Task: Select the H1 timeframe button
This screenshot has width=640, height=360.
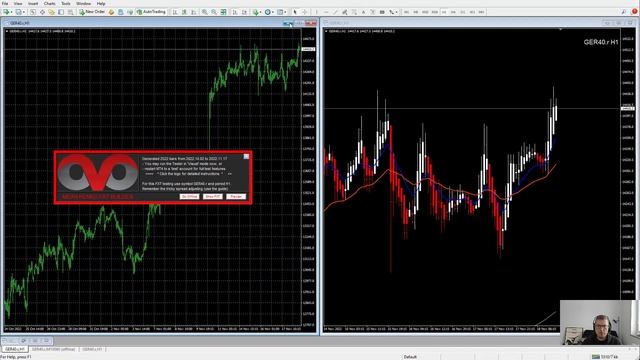Action: (444, 12)
